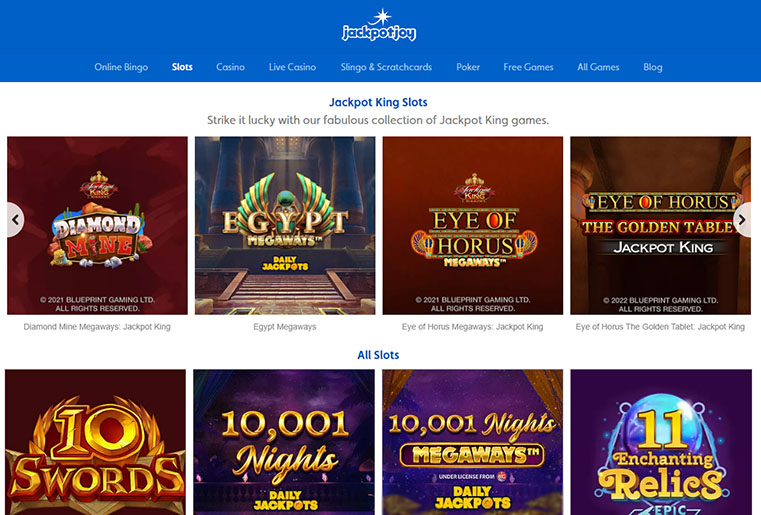761x515 pixels.
Task: Open the Casino menu item
Action: [x=231, y=67]
